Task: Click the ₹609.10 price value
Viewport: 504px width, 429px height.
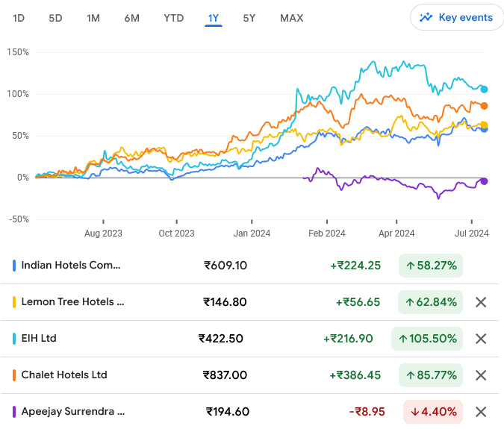Action: coord(225,266)
